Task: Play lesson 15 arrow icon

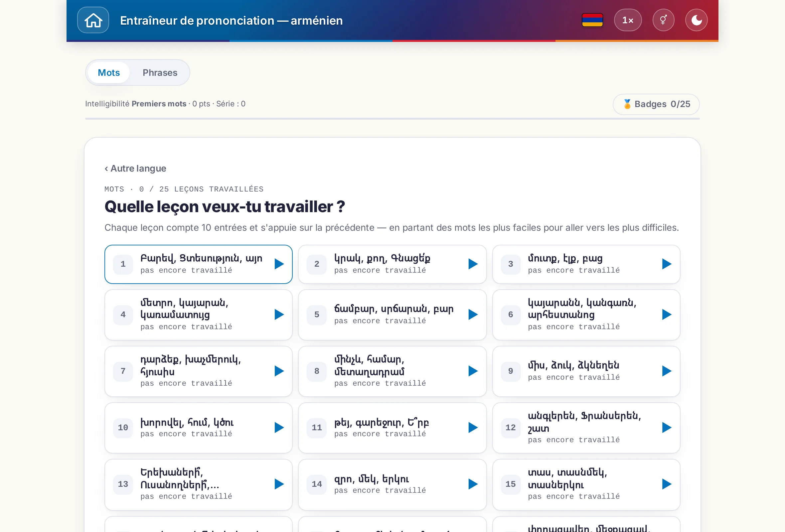Action: click(x=667, y=484)
